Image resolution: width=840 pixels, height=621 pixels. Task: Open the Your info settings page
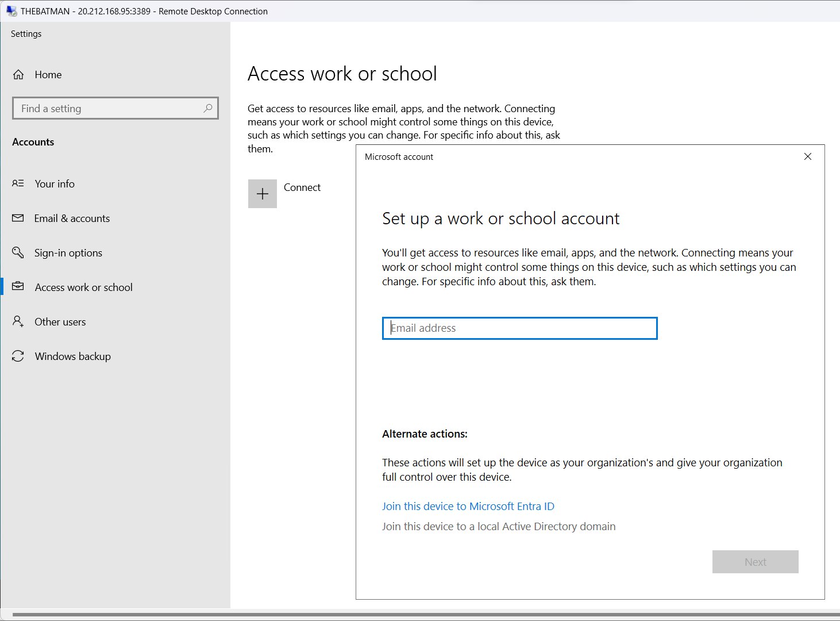pyautogui.click(x=55, y=184)
